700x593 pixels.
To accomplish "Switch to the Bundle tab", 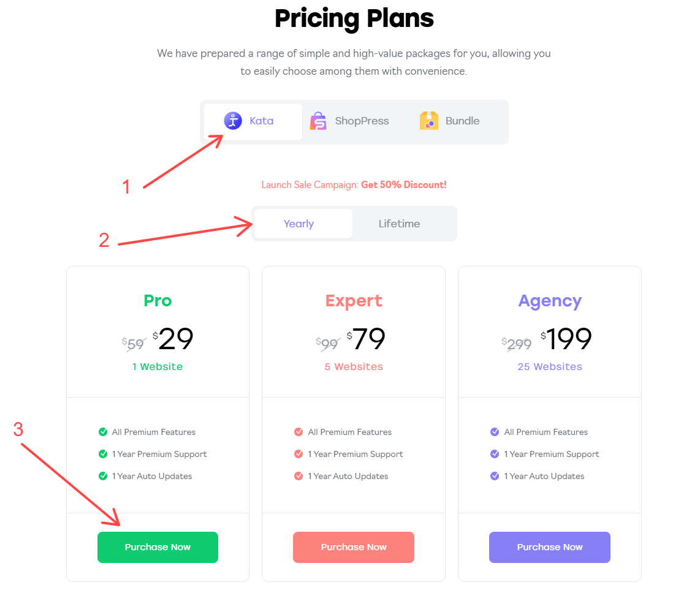I will (x=449, y=121).
